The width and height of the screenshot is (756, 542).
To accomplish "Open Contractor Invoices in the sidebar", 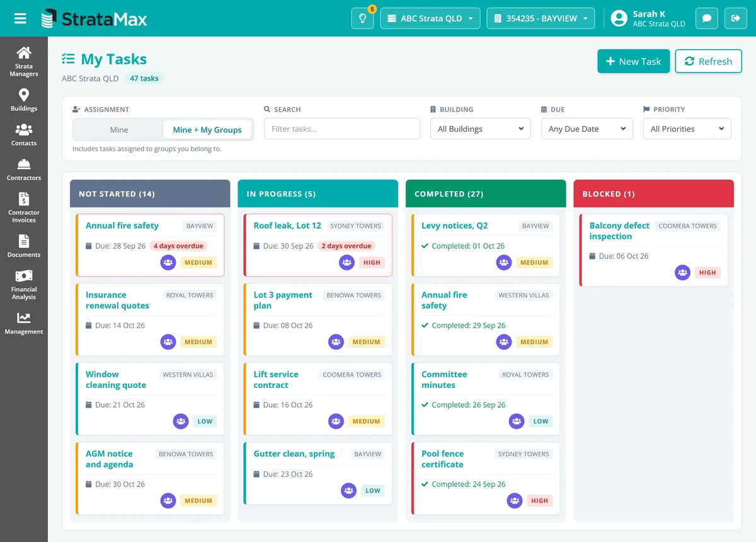I will point(24,208).
